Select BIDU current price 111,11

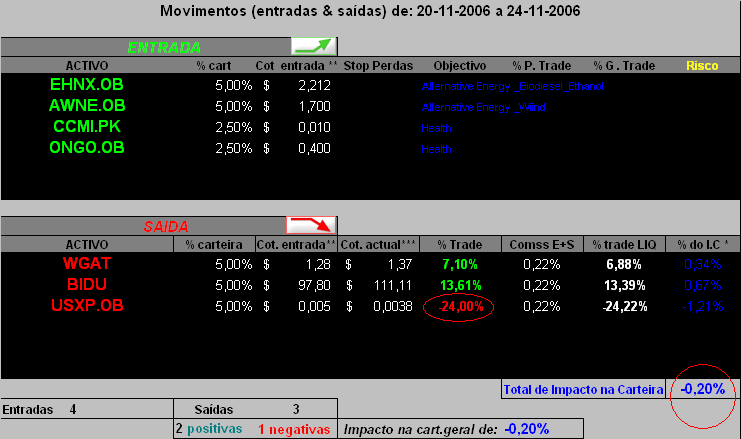point(392,285)
